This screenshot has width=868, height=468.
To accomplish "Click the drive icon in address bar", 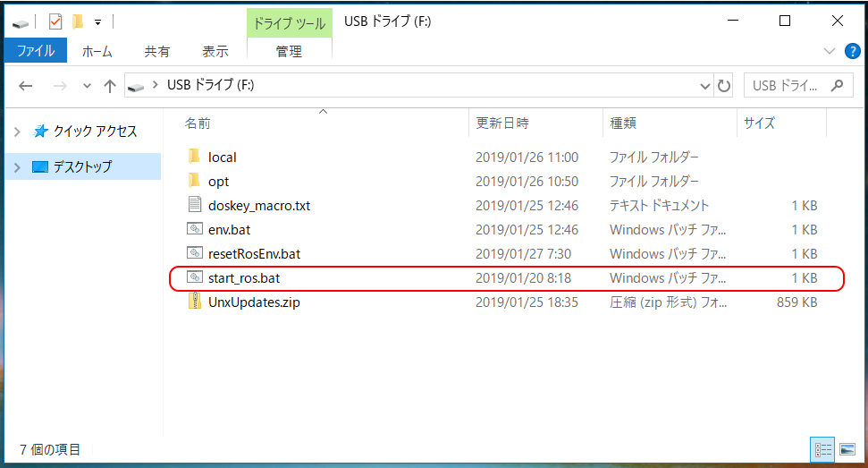I will 136,87.
